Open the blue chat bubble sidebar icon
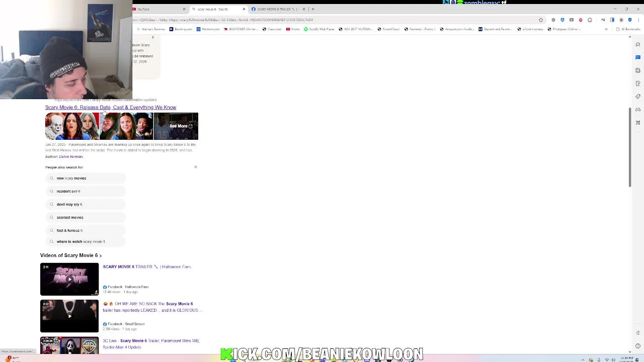This screenshot has height=362, width=644. (x=638, y=57)
